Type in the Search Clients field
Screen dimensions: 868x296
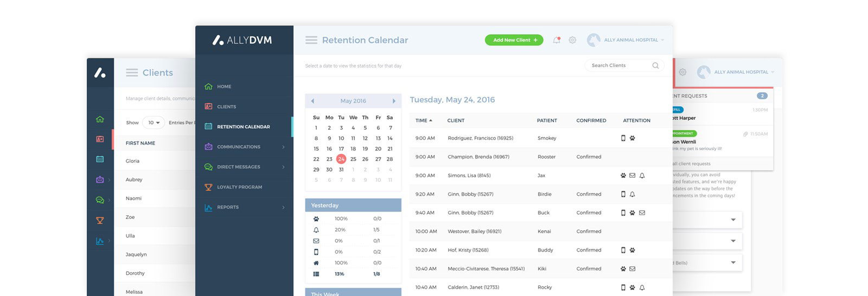[618, 66]
